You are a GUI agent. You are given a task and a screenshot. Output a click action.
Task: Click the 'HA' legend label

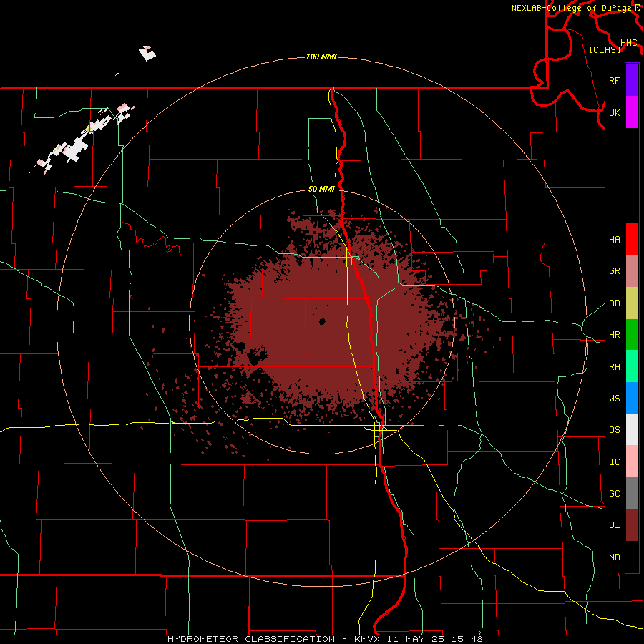point(614,240)
